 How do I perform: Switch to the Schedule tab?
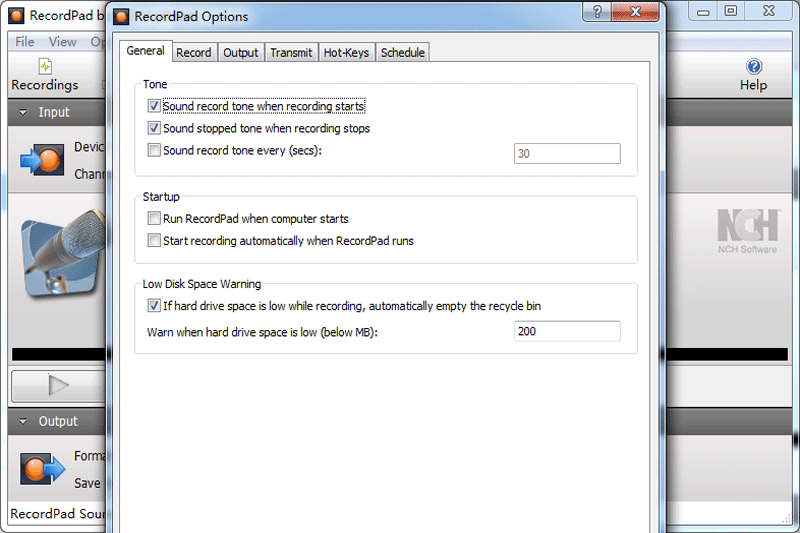[x=403, y=53]
